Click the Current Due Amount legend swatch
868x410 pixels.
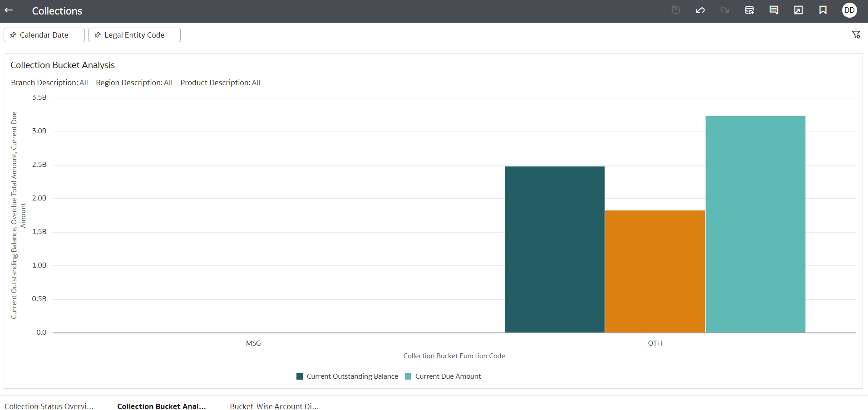pos(408,376)
